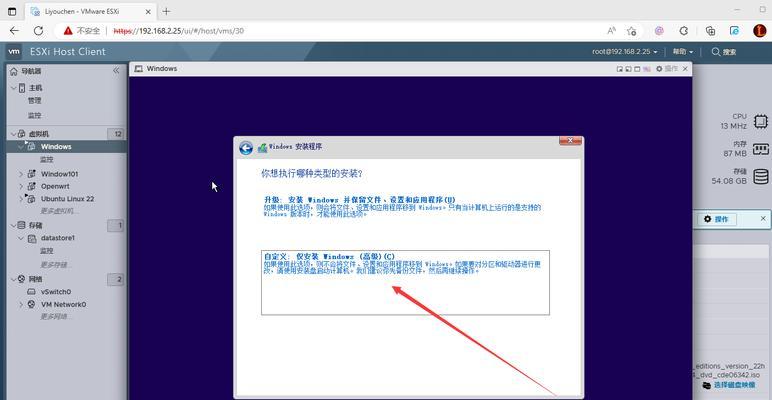Click the browser read-aloud icon
This screenshot has width=772, height=400.
pyautogui.click(x=611, y=31)
